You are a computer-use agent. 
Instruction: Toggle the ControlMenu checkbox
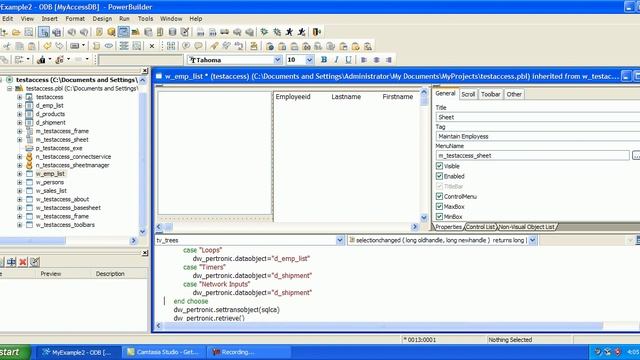(x=439, y=196)
